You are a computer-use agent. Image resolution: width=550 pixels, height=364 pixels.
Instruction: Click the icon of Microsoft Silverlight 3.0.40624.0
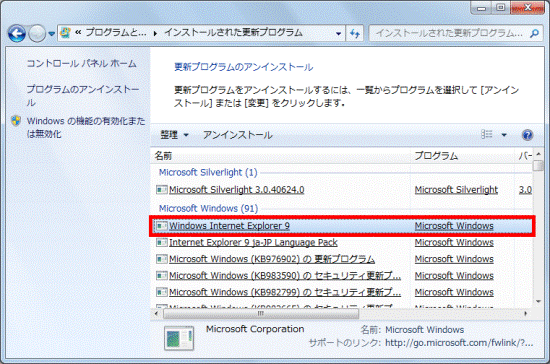pyautogui.click(x=162, y=190)
